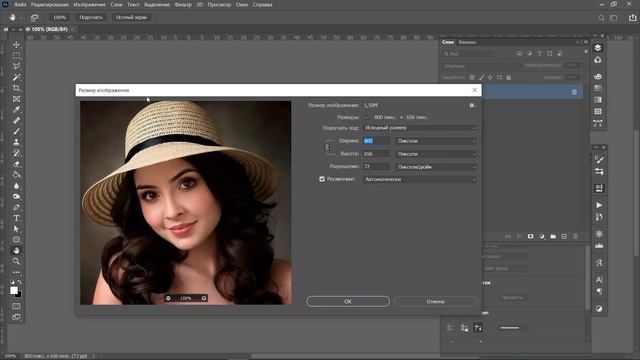Toggle lock image pixels brush icon
Image resolution: width=640 pixels, height=360 pixels.
point(482,77)
